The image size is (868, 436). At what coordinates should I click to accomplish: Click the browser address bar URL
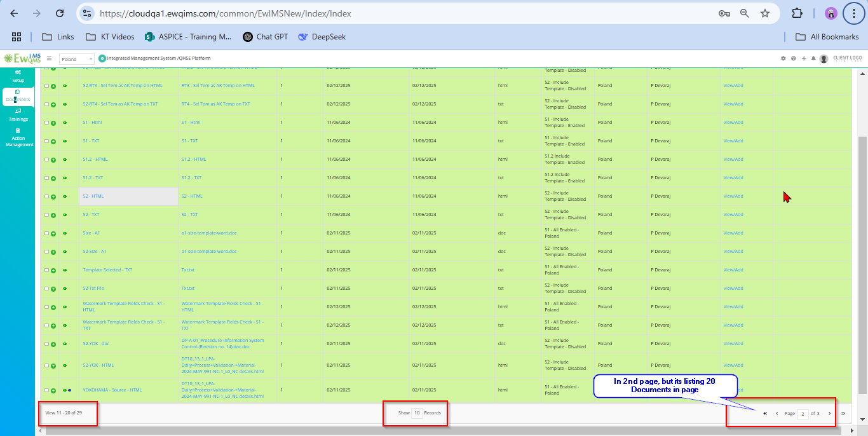click(226, 13)
